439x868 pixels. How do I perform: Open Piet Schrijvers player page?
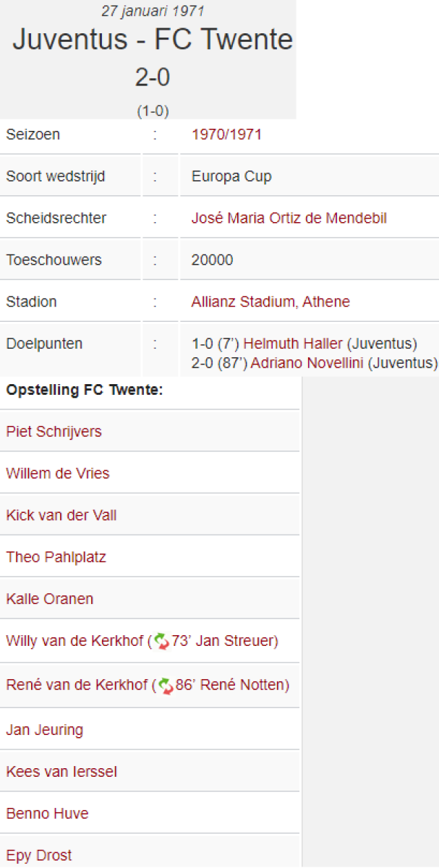pyautogui.click(x=54, y=432)
